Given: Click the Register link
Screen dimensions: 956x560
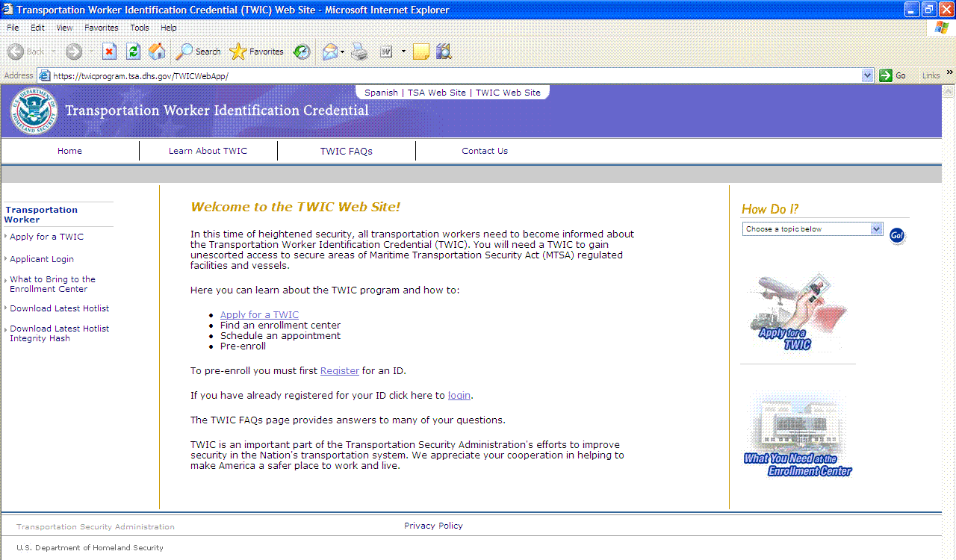Looking at the screenshot, I should (340, 371).
